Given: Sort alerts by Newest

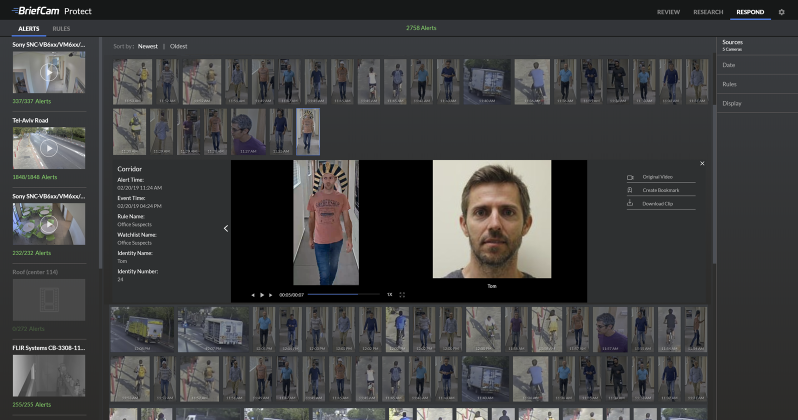Looking at the screenshot, I should 148,46.
